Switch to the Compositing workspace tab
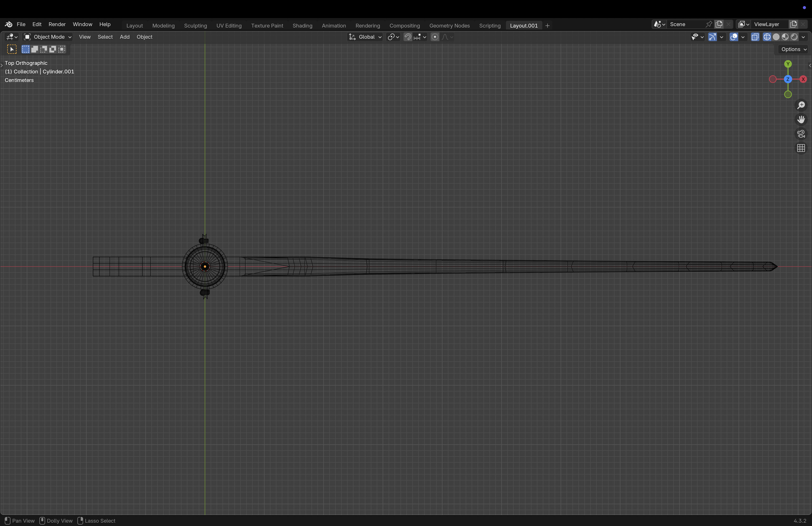The width and height of the screenshot is (812, 526). 405,26
